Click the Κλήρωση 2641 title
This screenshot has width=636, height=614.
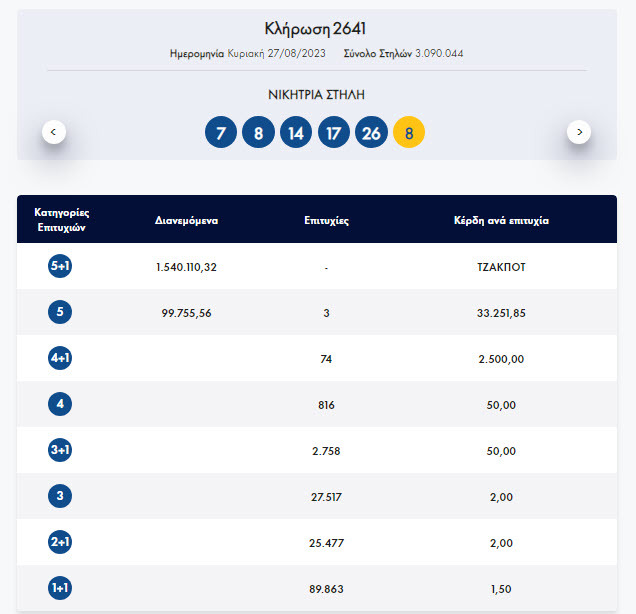pyautogui.click(x=316, y=28)
